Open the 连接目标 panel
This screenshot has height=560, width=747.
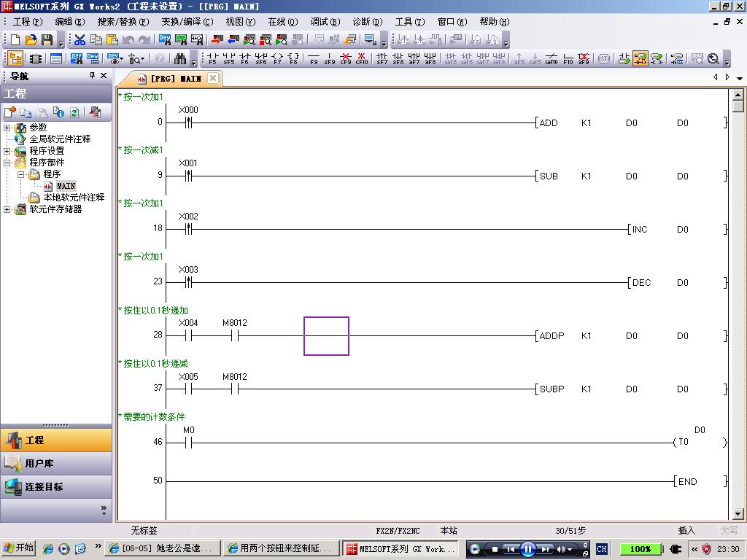coord(56,487)
